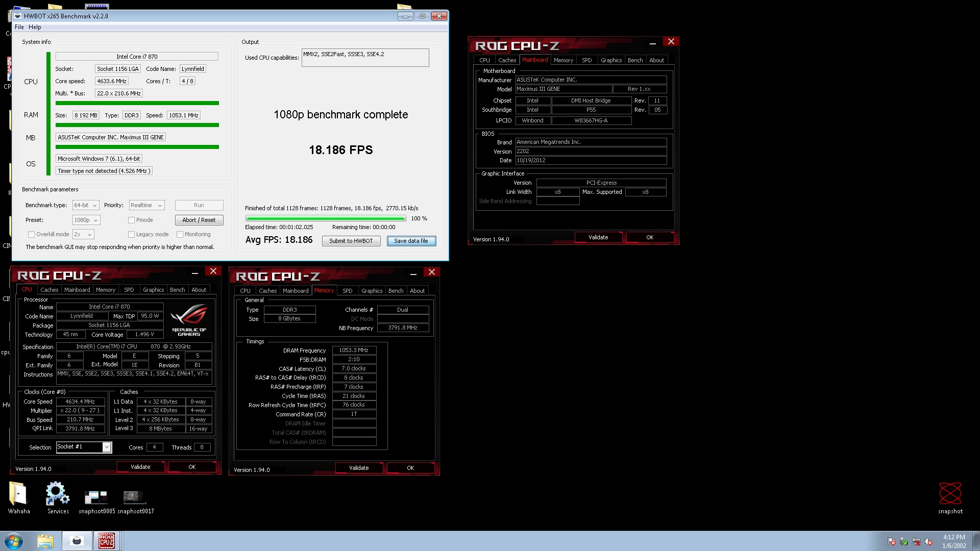Open the Help menu in HWBOT
Screen dimensions: 980x551
point(35,27)
